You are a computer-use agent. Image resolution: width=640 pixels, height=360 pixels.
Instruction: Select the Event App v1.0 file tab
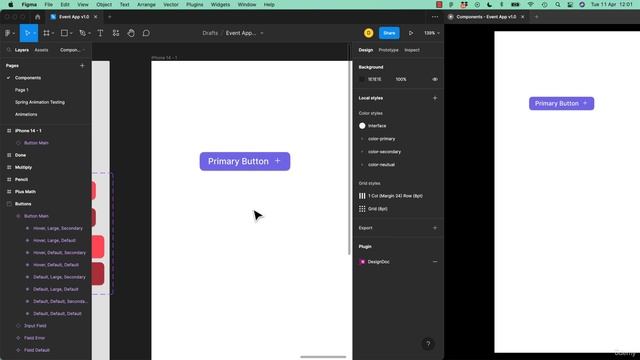(x=74, y=17)
